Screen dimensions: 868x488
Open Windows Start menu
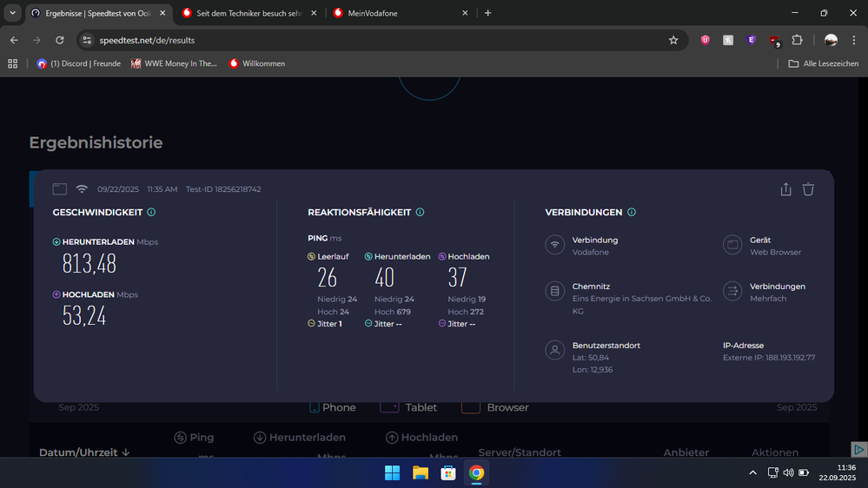393,473
